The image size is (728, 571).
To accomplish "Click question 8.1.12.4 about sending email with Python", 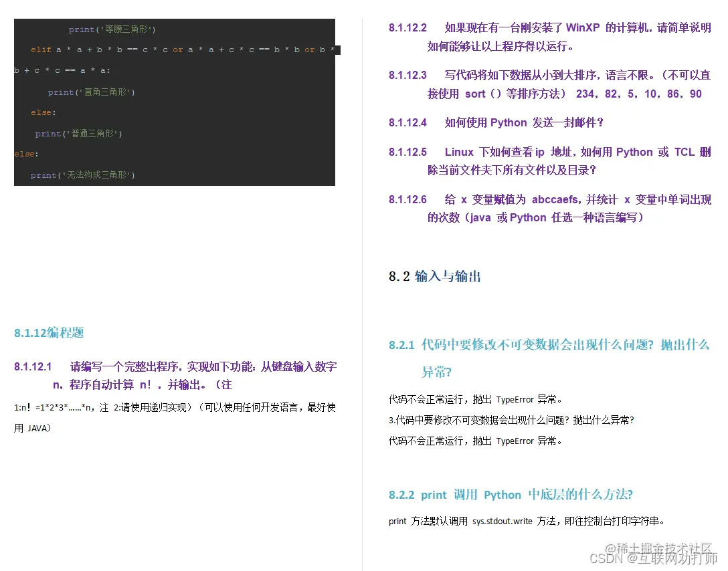I will [496, 122].
